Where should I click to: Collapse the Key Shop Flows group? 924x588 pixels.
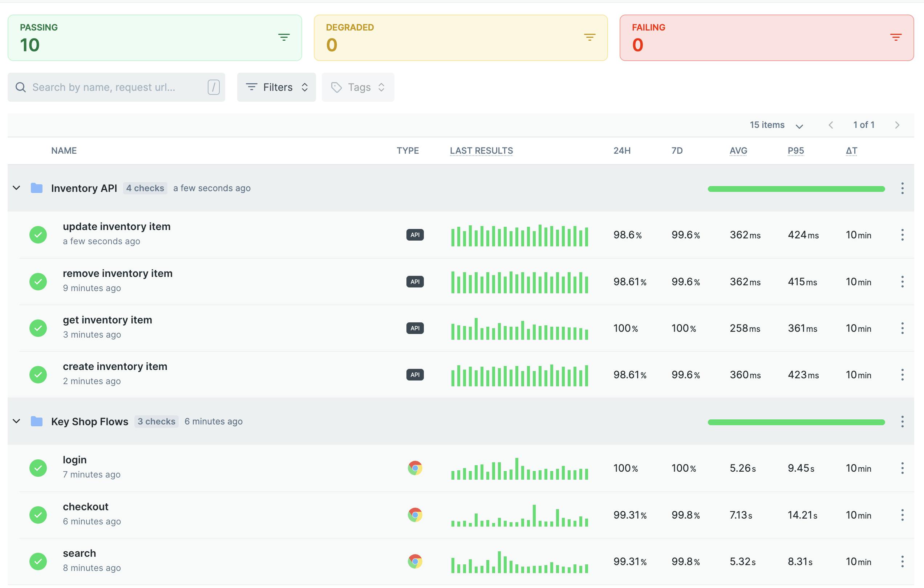[16, 421]
